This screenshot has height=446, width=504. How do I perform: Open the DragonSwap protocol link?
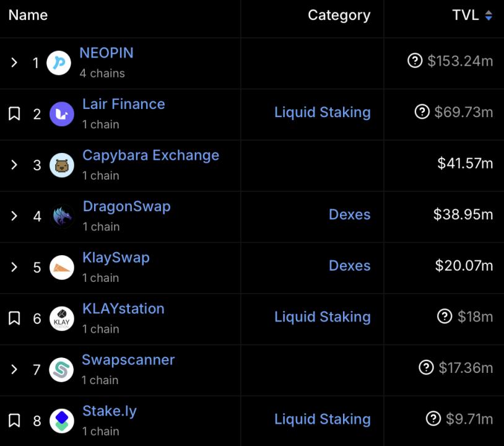pyautogui.click(x=126, y=206)
